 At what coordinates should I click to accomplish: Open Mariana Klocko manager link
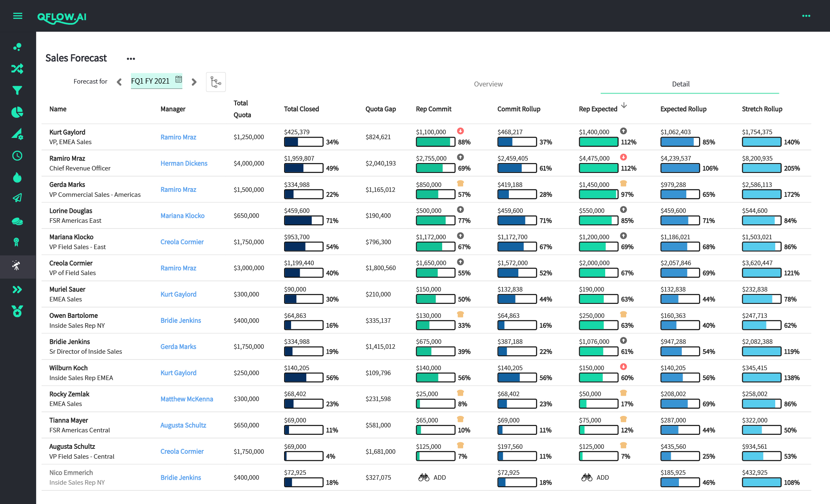point(182,216)
